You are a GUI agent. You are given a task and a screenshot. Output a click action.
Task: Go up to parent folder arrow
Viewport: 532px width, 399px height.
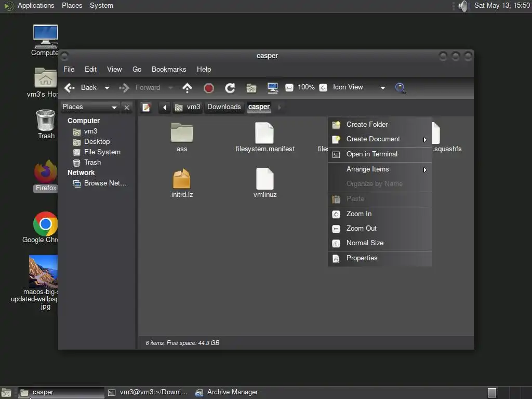pyautogui.click(x=187, y=88)
